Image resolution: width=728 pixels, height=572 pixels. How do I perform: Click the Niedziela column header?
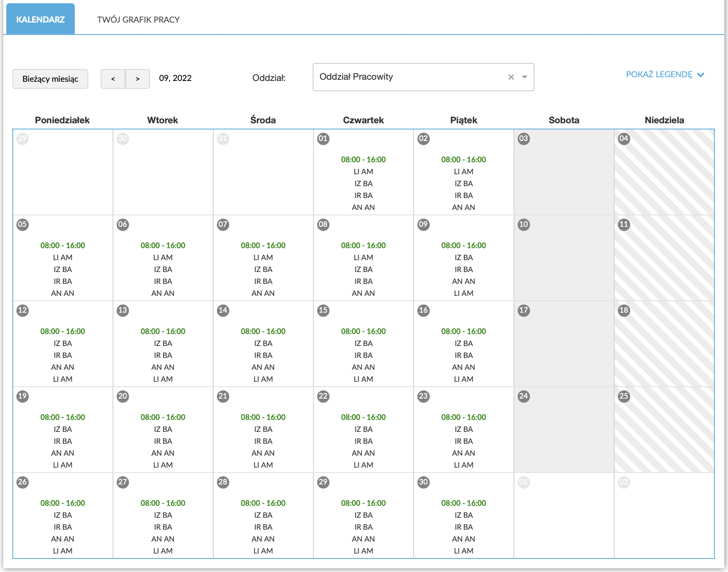tap(664, 120)
